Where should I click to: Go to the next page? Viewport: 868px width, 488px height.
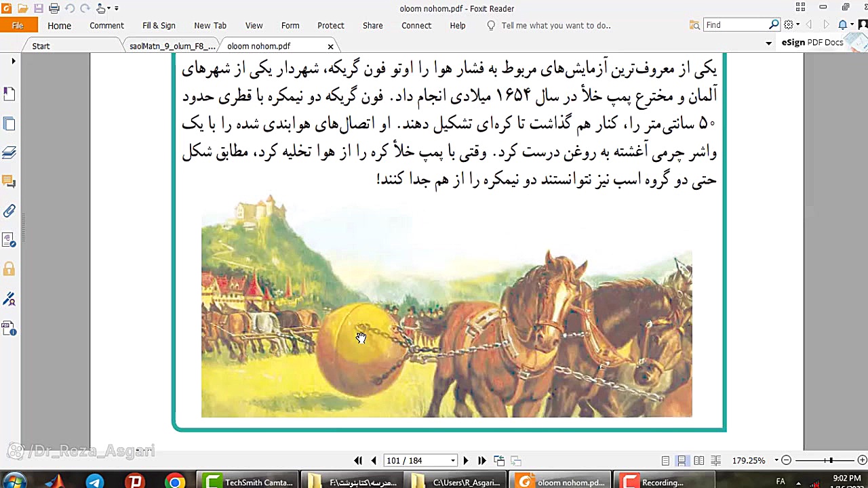point(466,460)
